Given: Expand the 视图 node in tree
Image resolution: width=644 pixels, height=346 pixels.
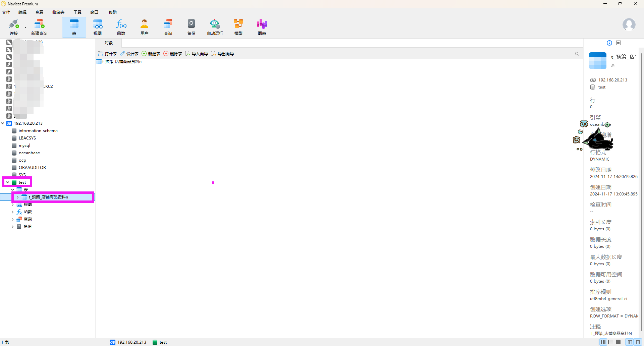Looking at the screenshot, I should (12, 205).
